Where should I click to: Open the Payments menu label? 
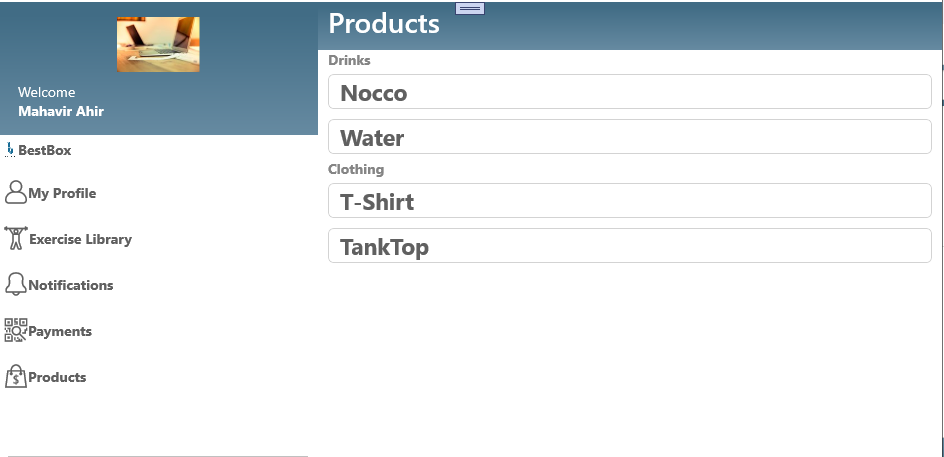(x=60, y=331)
